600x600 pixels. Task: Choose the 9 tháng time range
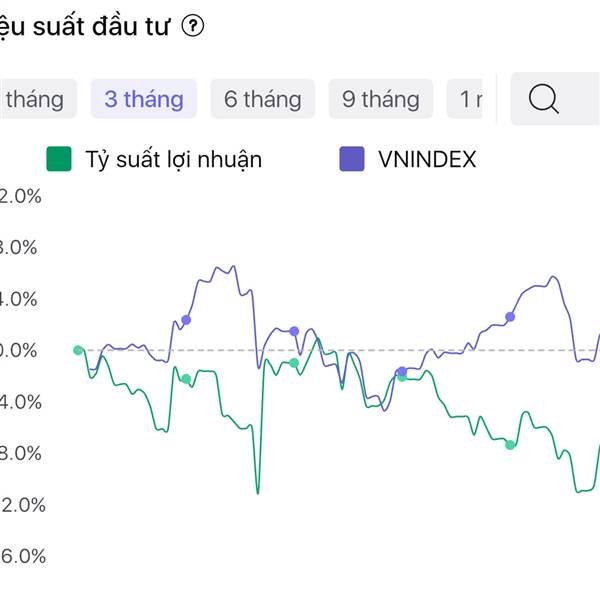(x=380, y=99)
